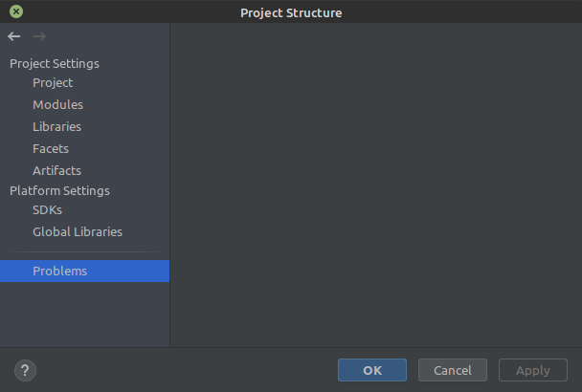Go to the Libraries section
Screen dimensions: 582x392
click(56, 127)
